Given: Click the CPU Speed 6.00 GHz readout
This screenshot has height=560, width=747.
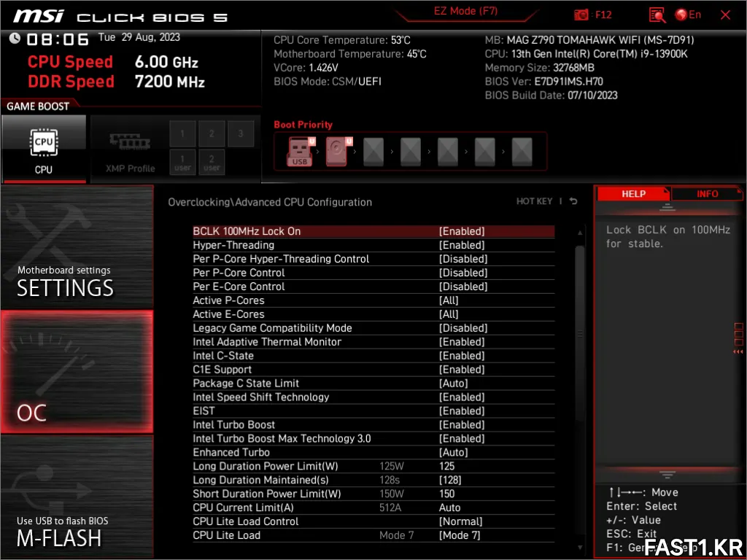Looking at the screenshot, I should coord(113,62).
